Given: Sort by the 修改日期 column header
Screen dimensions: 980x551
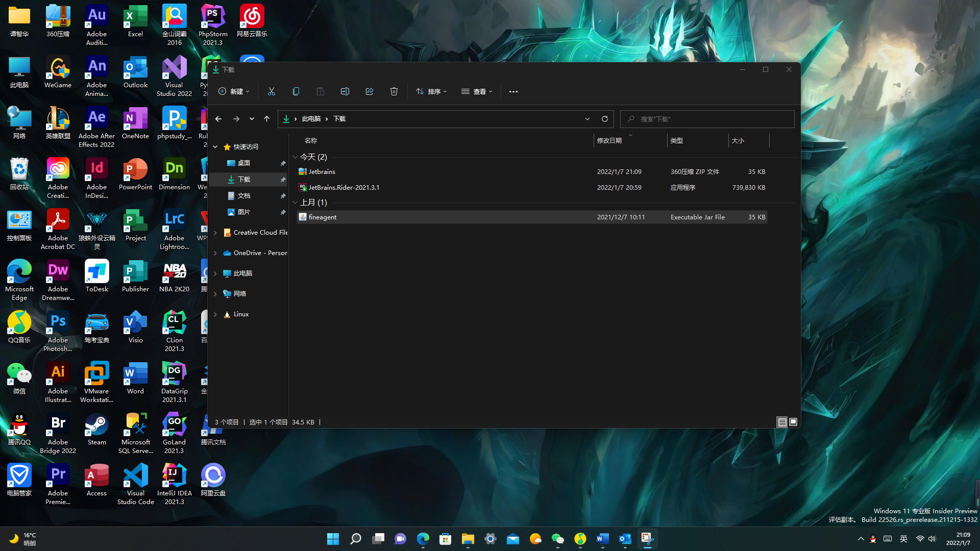Looking at the screenshot, I should pos(609,140).
